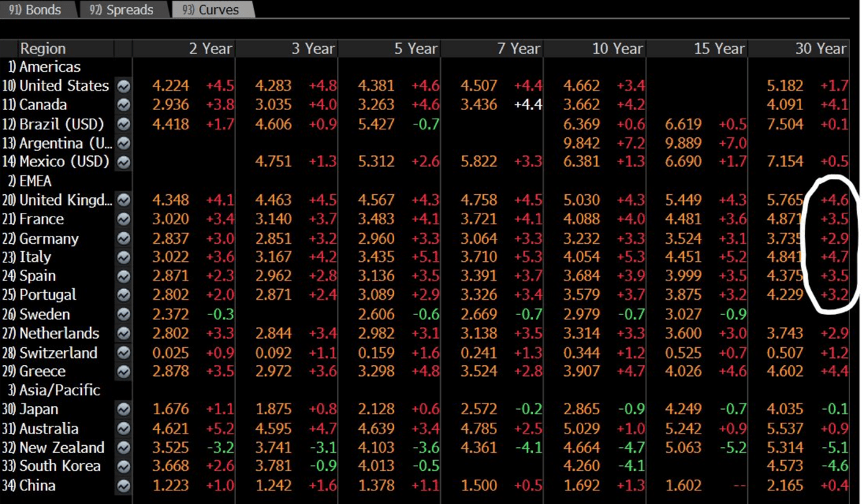Sort by the Region column header
This screenshot has width=863, height=504.
[x=42, y=49]
